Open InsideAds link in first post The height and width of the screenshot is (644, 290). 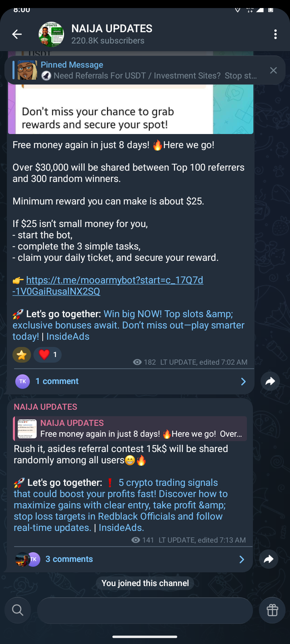[x=68, y=336]
